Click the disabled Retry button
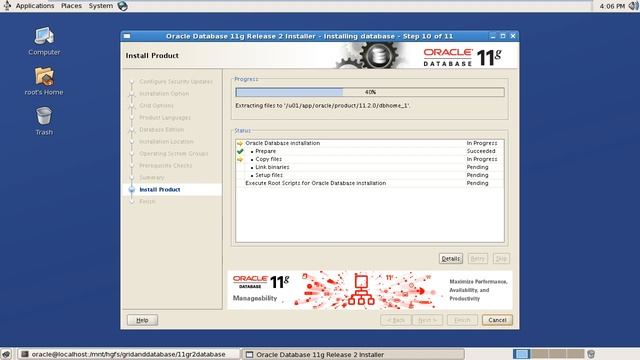Image resolution: width=640 pixels, height=360 pixels. tap(477, 258)
